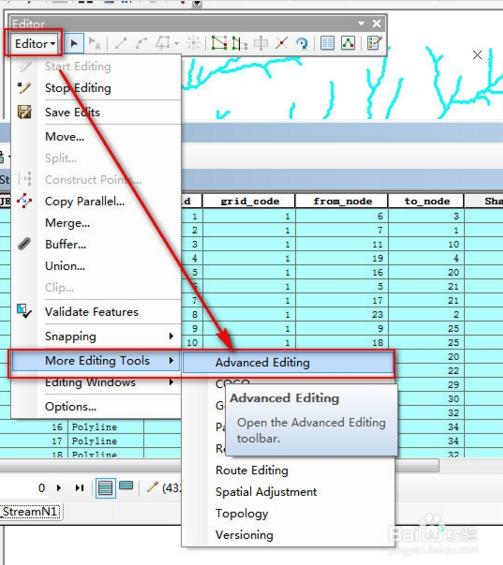Open the Editor dropdown menu
This screenshot has width=503, height=565.
pyautogui.click(x=35, y=44)
